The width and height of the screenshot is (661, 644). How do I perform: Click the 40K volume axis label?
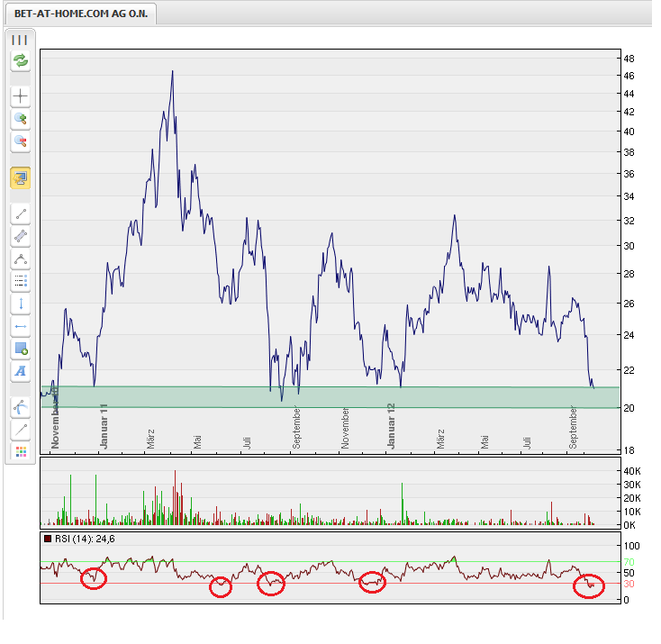[x=632, y=471]
